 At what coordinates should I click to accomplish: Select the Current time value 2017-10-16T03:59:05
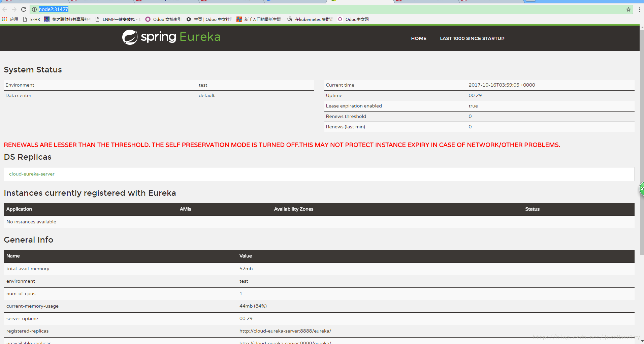coord(502,85)
